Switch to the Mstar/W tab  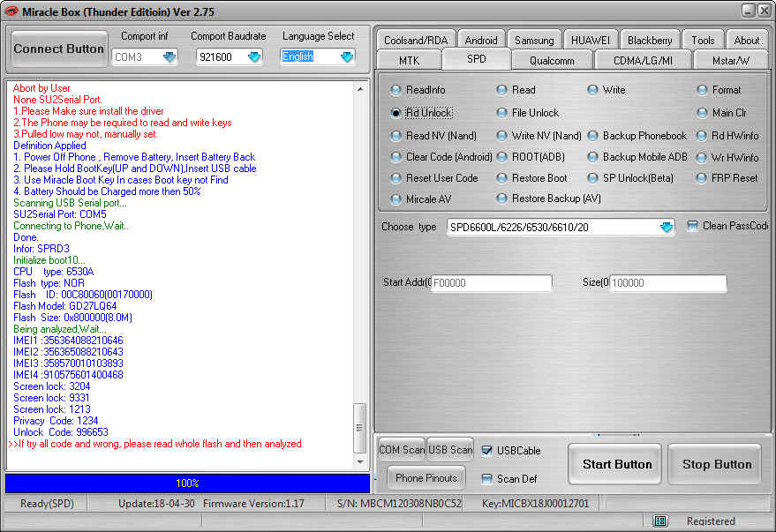click(730, 60)
